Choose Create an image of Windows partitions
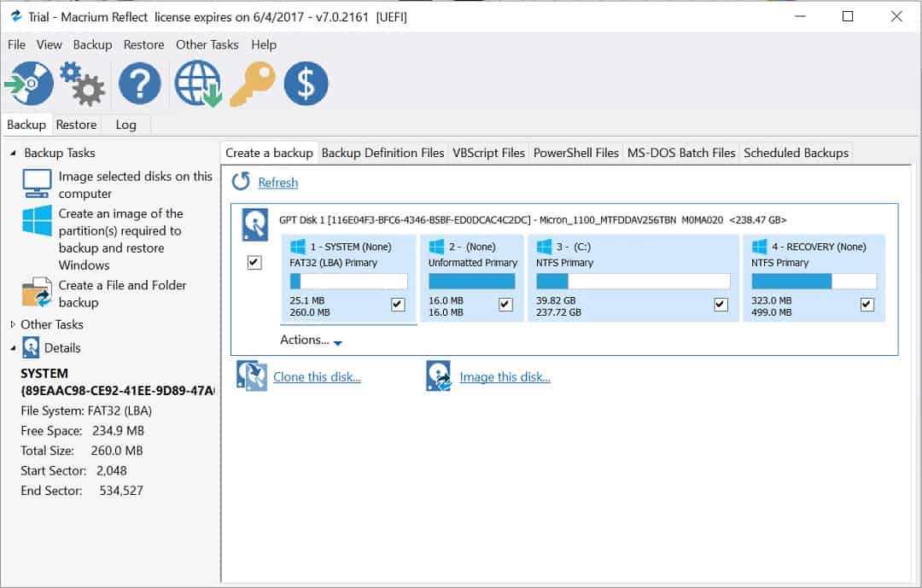 point(120,239)
